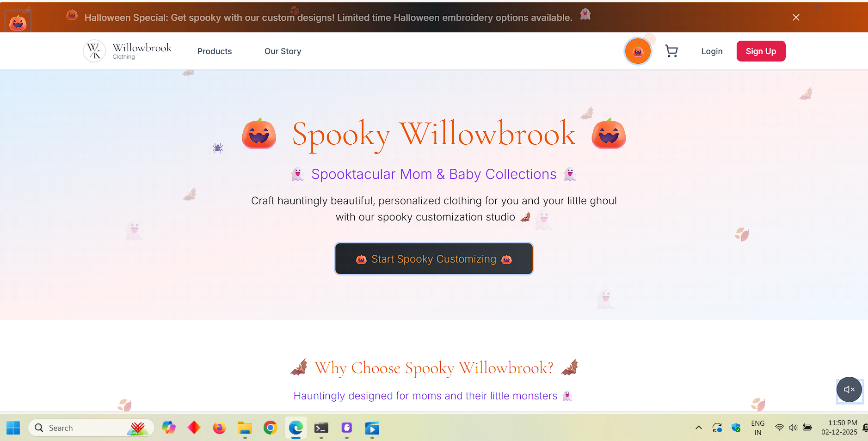Screen dimensions: 868x441
Task: Click the Login link
Action: 712,51
